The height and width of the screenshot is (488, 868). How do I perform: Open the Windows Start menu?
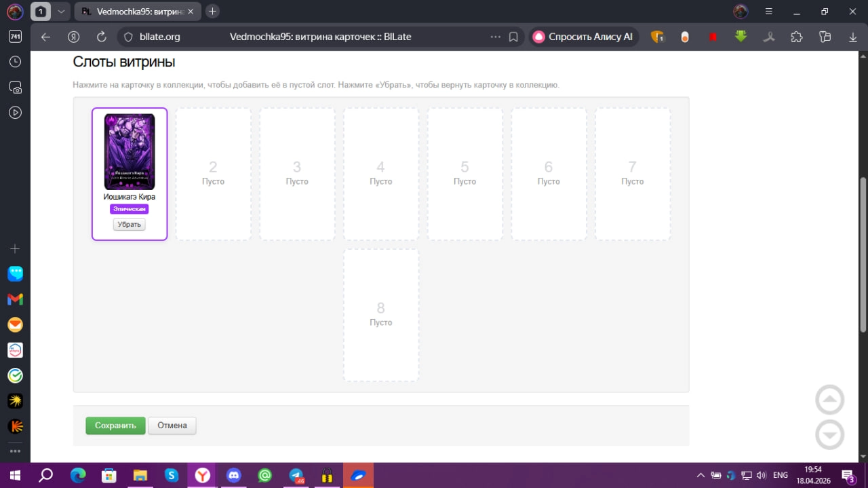click(x=15, y=475)
